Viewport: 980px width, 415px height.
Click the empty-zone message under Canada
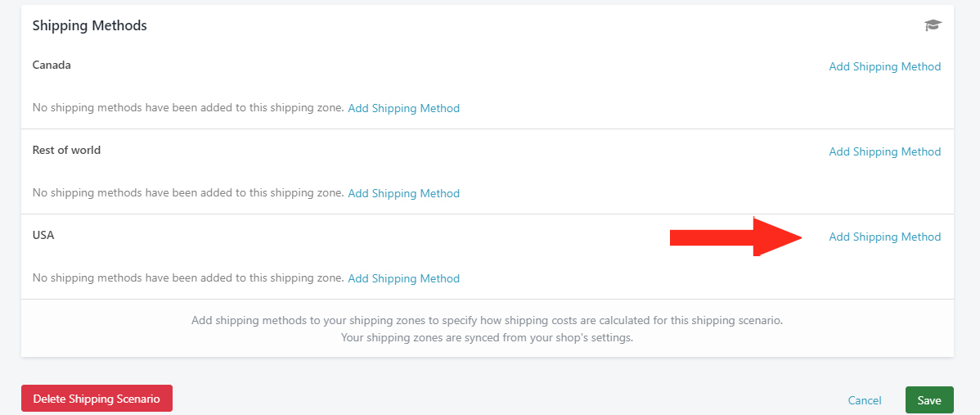[x=188, y=107]
